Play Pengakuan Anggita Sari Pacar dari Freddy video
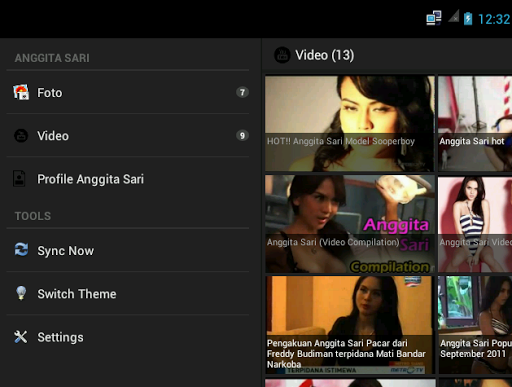Image resolution: width=512 pixels, height=387 pixels. point(350,325)
